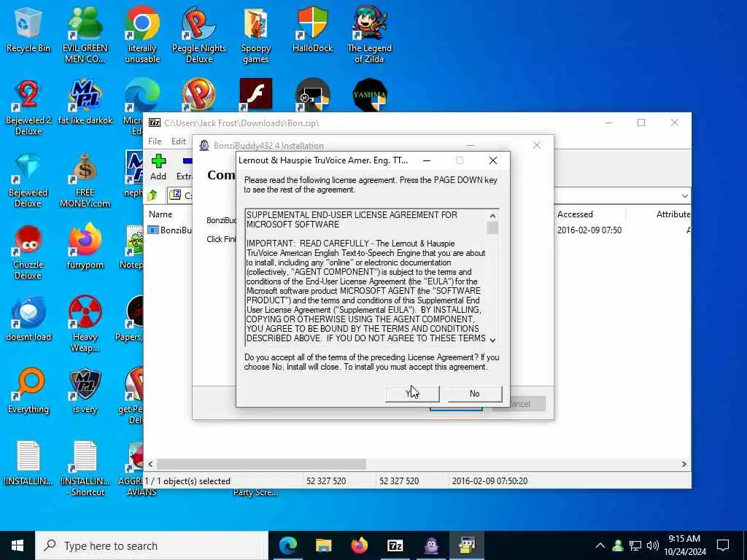Sort by the Name column in 7-Zip
The width and height of the screenshot is (747, 560).
[x=160, y=214]
